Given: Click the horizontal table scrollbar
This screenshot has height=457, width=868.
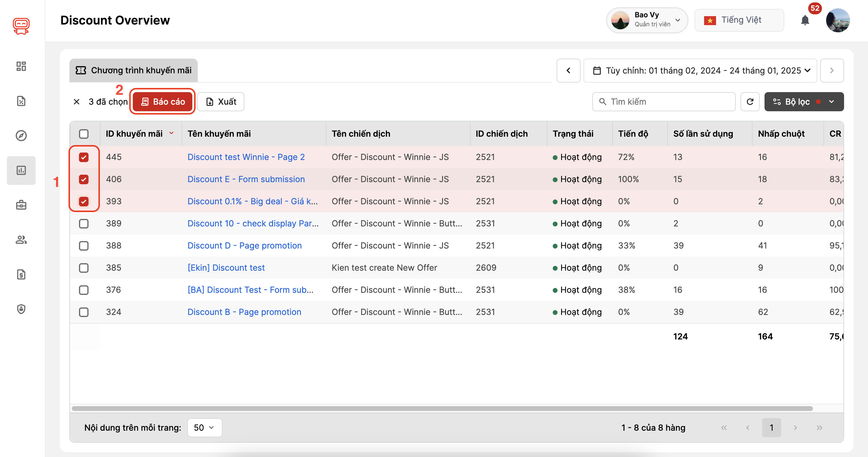Looking at the screenshot, I should 442,409.
